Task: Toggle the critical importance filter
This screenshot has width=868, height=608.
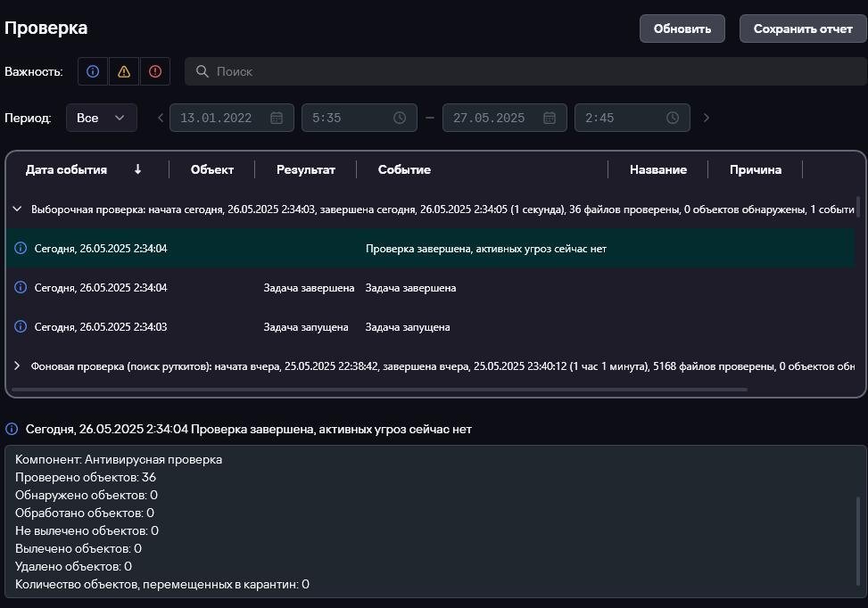Action: (x=155, y=71)
